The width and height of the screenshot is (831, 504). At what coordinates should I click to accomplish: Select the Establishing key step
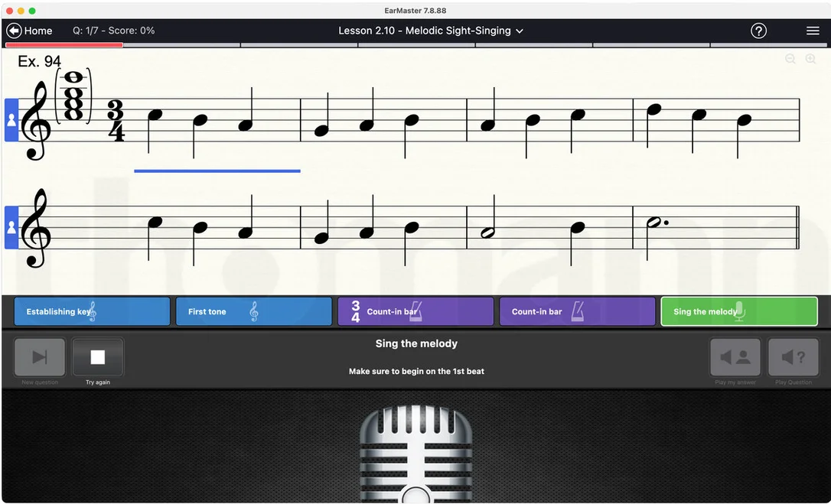92,311
